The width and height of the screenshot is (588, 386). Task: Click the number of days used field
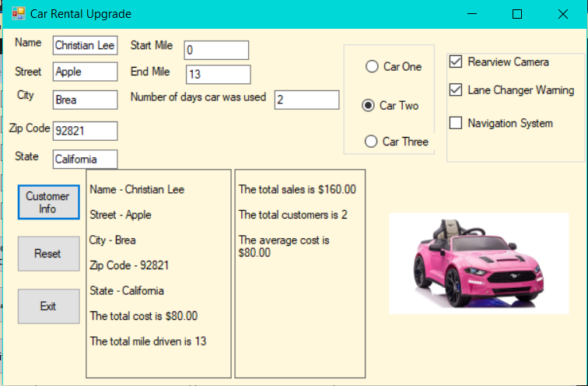point(306,100)
